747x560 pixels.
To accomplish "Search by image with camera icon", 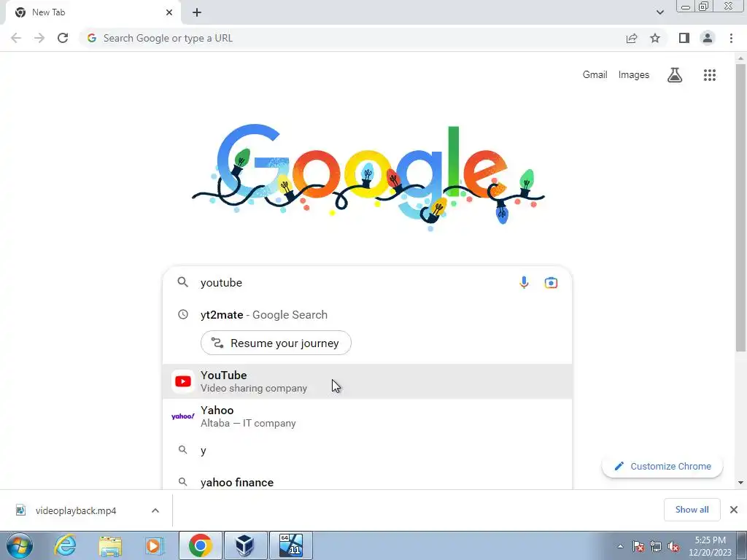I will pyautogui.click(x=551, y=282).
